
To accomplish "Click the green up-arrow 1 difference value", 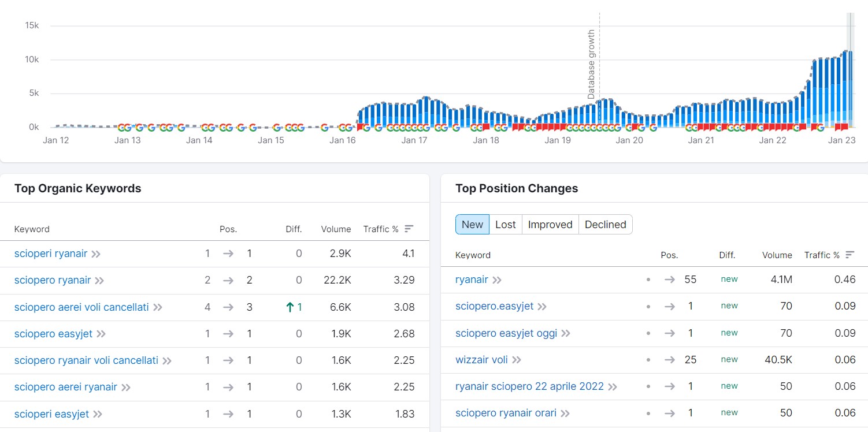I will coord(294,307).
